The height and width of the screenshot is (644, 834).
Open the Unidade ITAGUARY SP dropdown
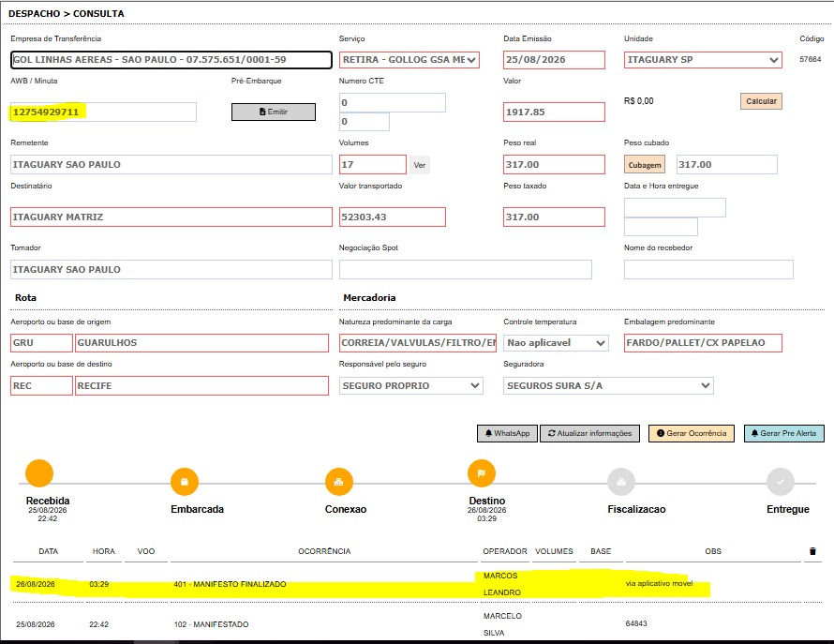[703, 60]
